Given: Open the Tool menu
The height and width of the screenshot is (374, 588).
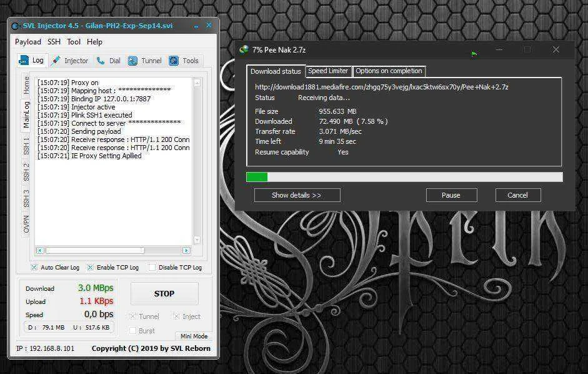Looking at the screenshot, I should tap(74, 42).
